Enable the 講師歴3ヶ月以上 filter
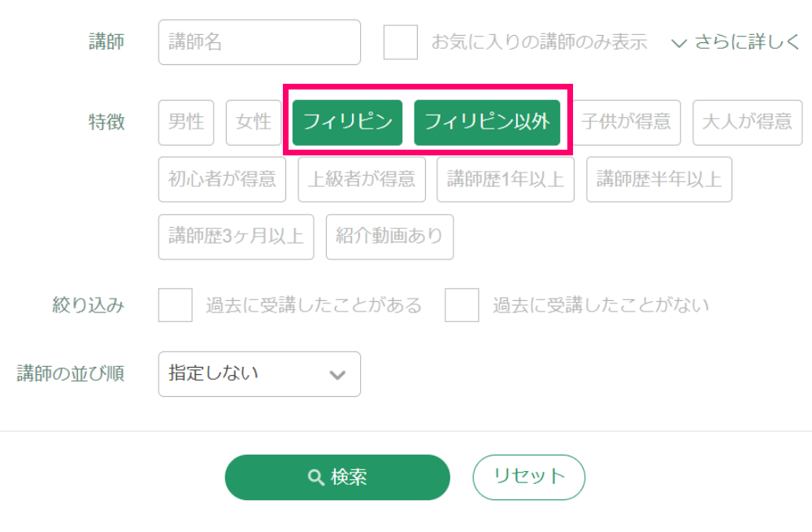 [x=236, y=237]
